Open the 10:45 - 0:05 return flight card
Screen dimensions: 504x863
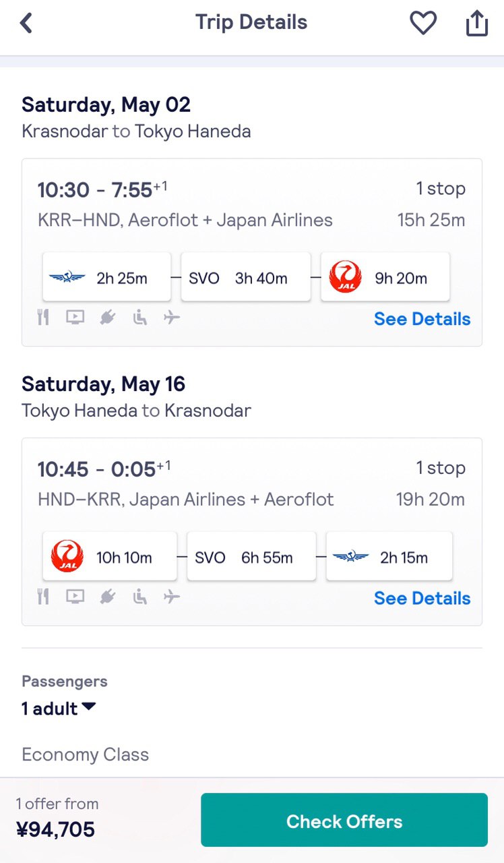252,531
